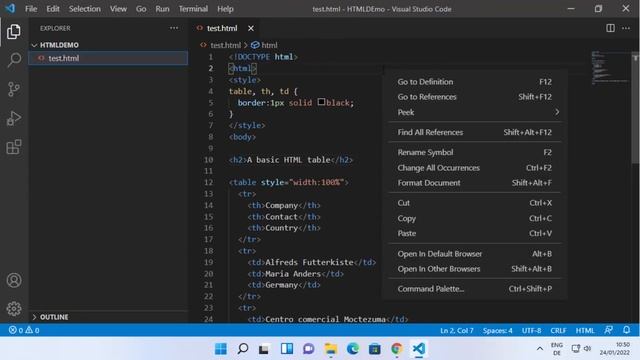Open the Selection menu
The height and width of the screenshot is (360, 640).
point(84,9)
